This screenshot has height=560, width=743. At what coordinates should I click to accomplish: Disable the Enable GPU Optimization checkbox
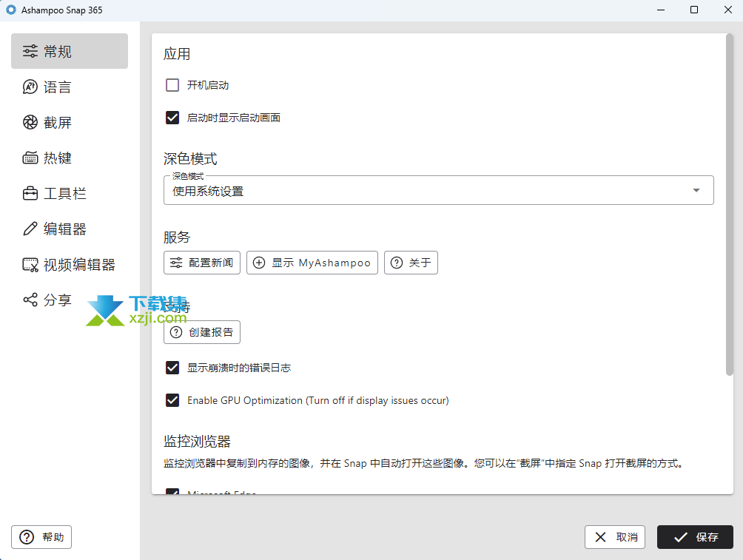coord(172,400)
